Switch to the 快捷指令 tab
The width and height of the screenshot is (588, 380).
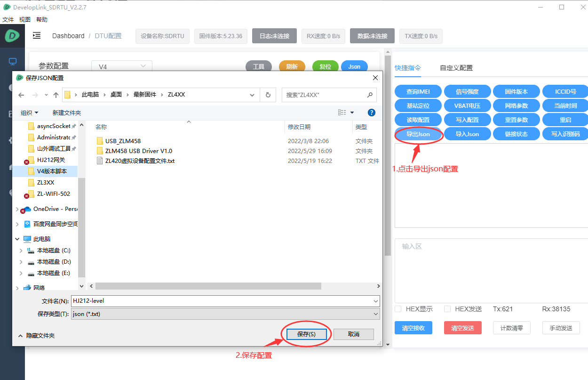(408, 68)
